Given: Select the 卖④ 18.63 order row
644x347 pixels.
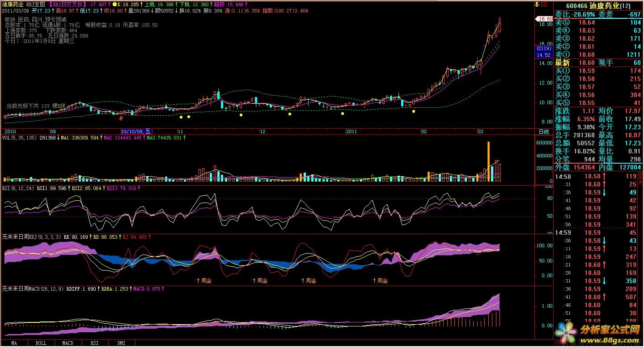Looking at the screenshot, I should pyautogui.click(x=598, y=30).
